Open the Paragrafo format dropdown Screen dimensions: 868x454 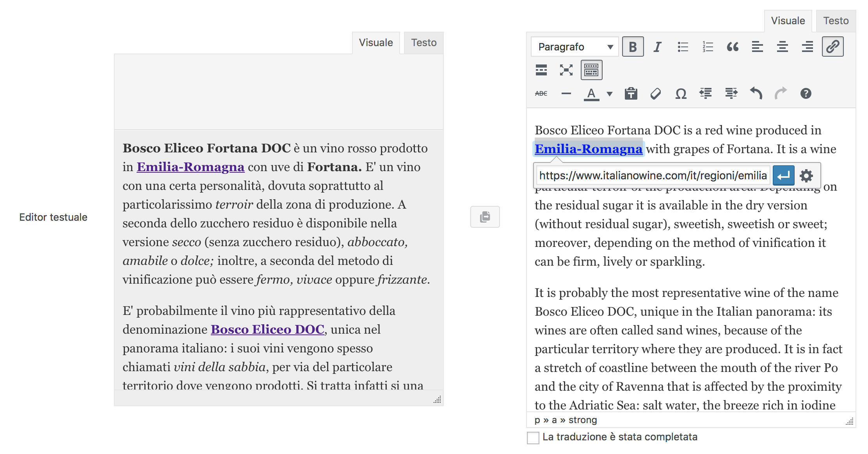tap(575, 47)
